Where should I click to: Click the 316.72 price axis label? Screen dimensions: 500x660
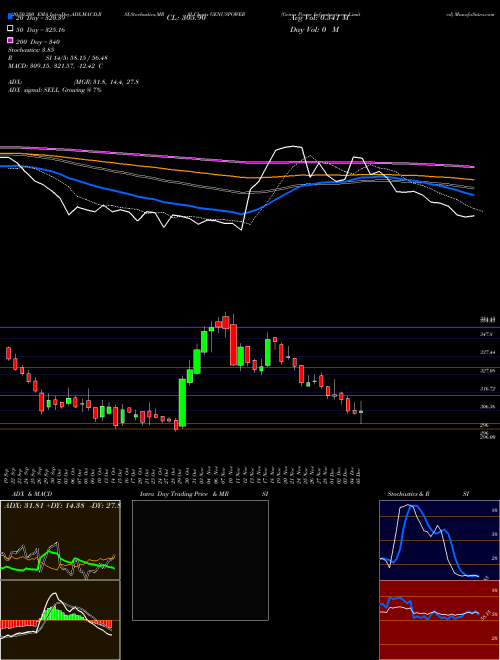tap(487, 389)
